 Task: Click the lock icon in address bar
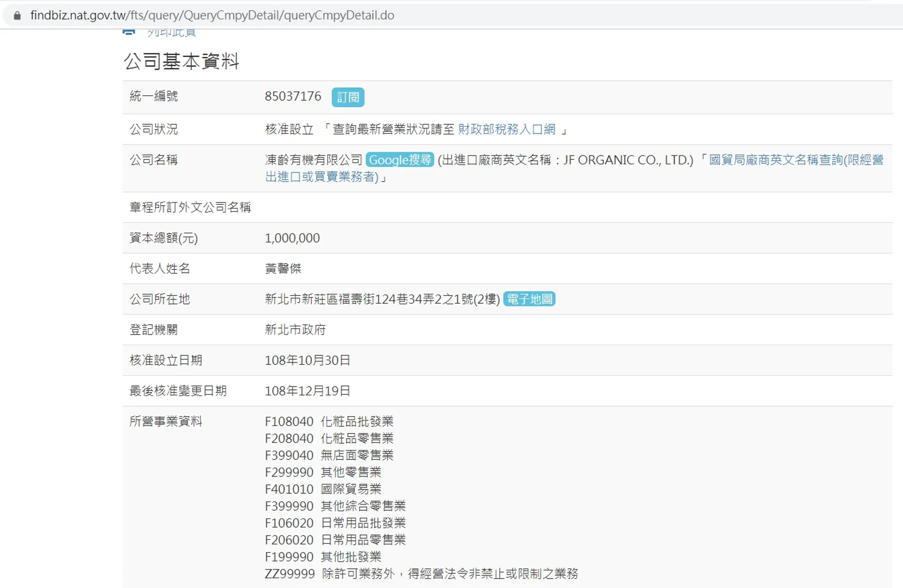[17, 15]
